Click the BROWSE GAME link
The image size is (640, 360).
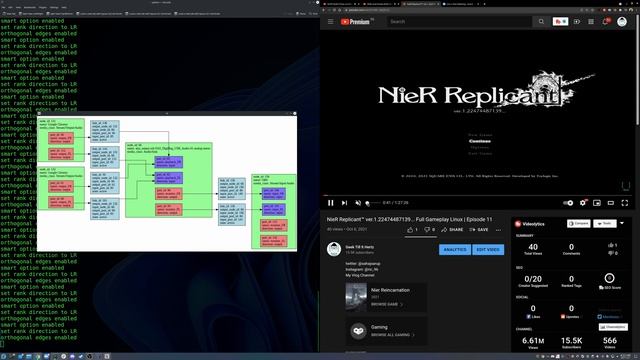coord(387,304)
